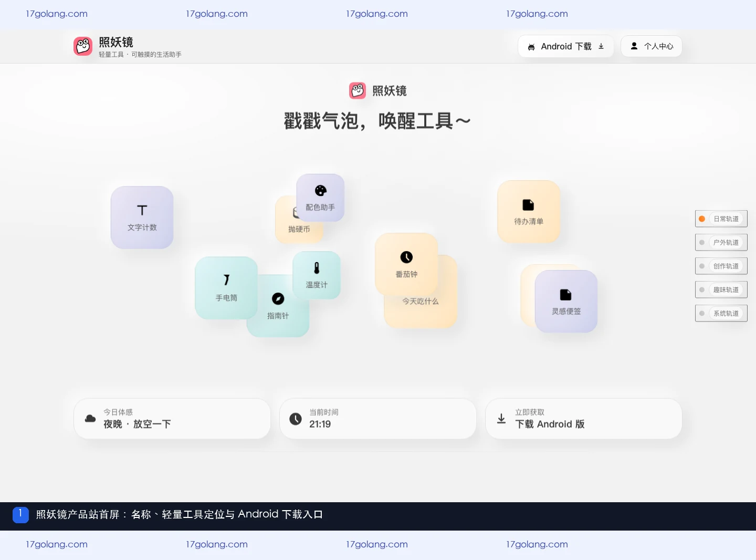Click the 今日体感 夜晚·放空一下 card

[172, 419]
